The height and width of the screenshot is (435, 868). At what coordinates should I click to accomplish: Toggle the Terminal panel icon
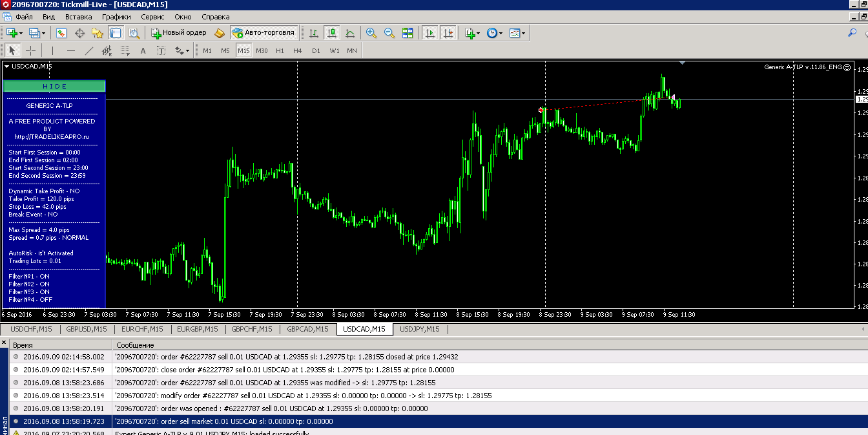point(116,32)
